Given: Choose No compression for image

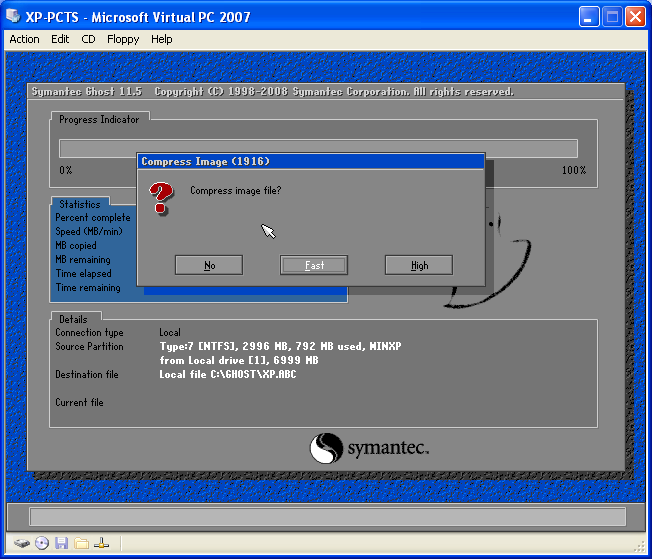Looking at the screenshot, I should pyautogui.click(x=209, y=265).
